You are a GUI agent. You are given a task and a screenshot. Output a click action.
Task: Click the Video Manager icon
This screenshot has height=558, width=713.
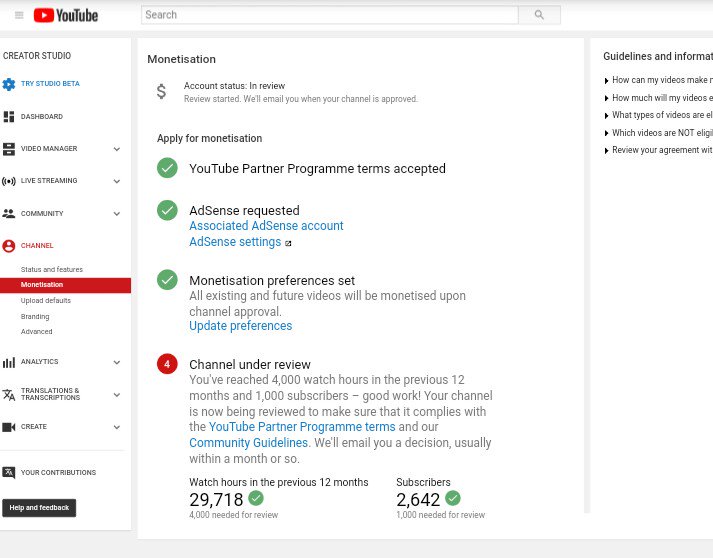coord(9,149)
